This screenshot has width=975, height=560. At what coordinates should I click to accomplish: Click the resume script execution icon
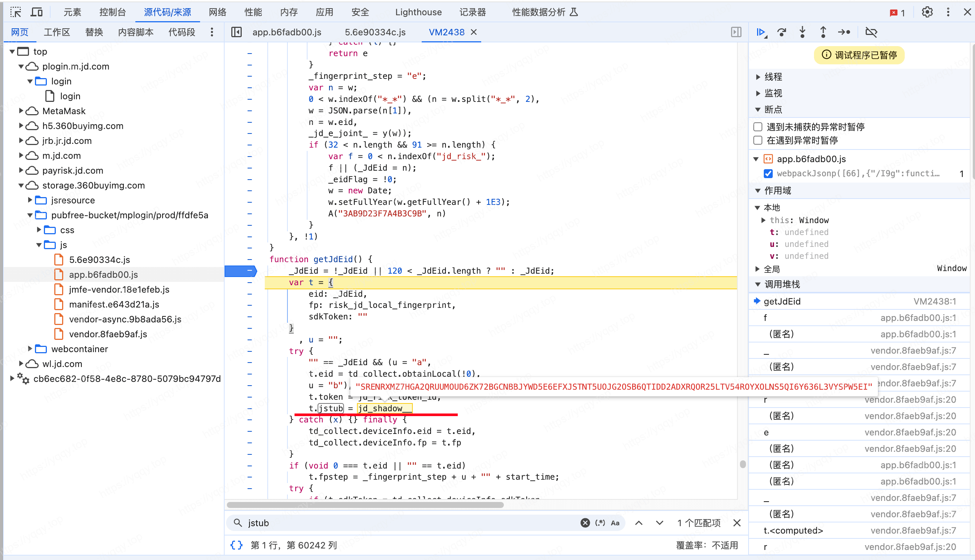pos(760,32)
